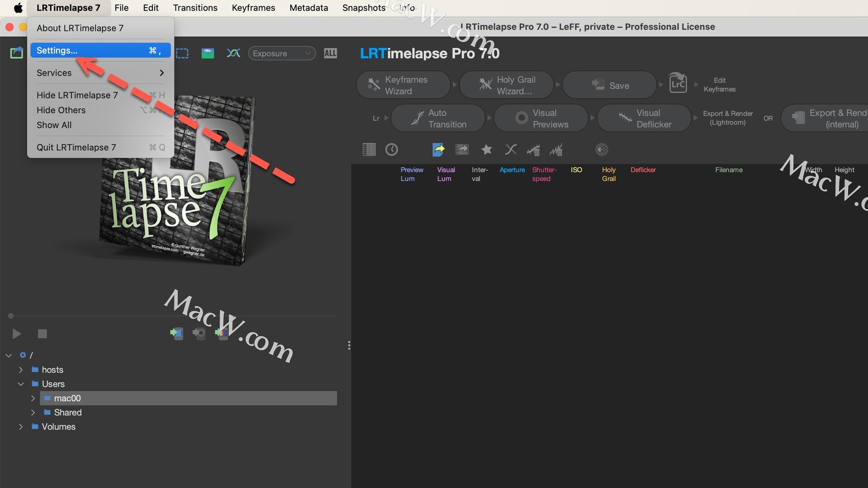
Task: Open the Exposure dropdown
Action: click(x=282, y=53)
